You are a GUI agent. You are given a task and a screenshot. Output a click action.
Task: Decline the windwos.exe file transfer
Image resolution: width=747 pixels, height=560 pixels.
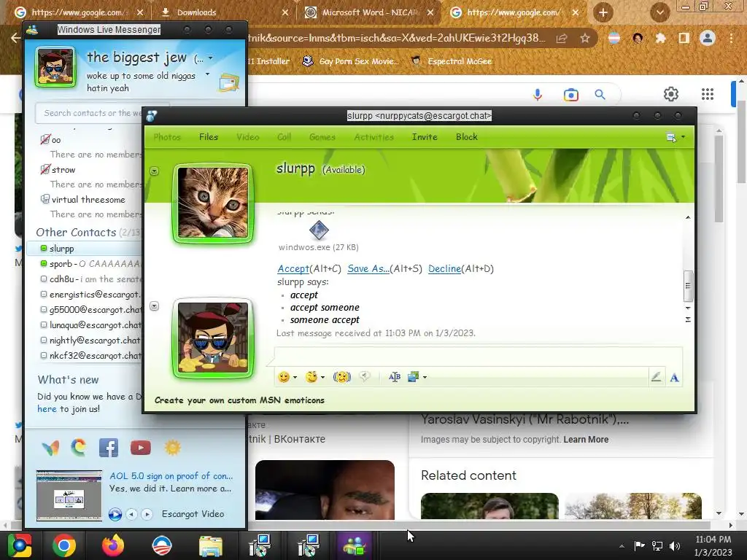(x=444, y=268)
